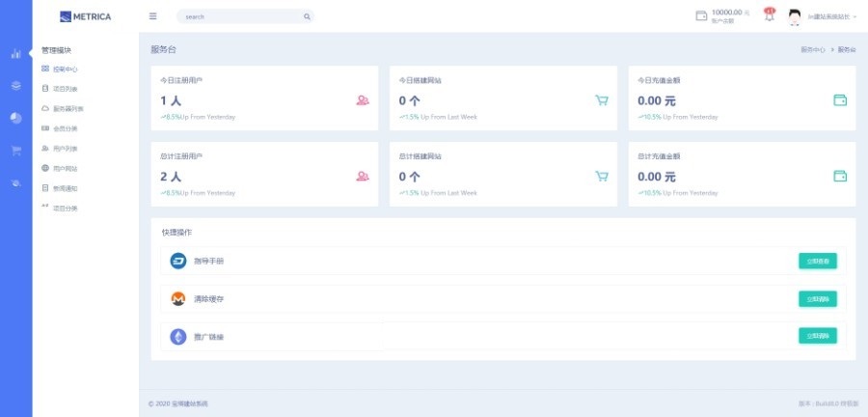Open 用户列表 in the side menu
Viewport: 868px width, 417px height.
(66, 149)
